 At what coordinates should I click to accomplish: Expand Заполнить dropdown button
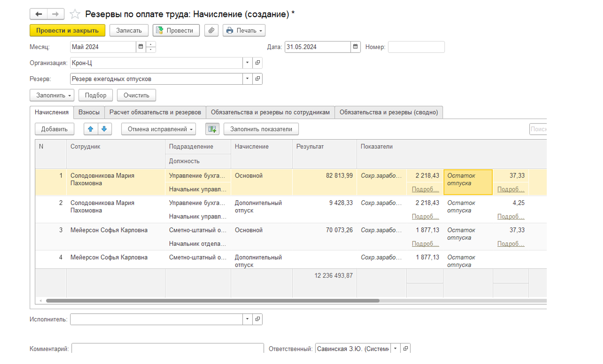[x=52, y=95]
